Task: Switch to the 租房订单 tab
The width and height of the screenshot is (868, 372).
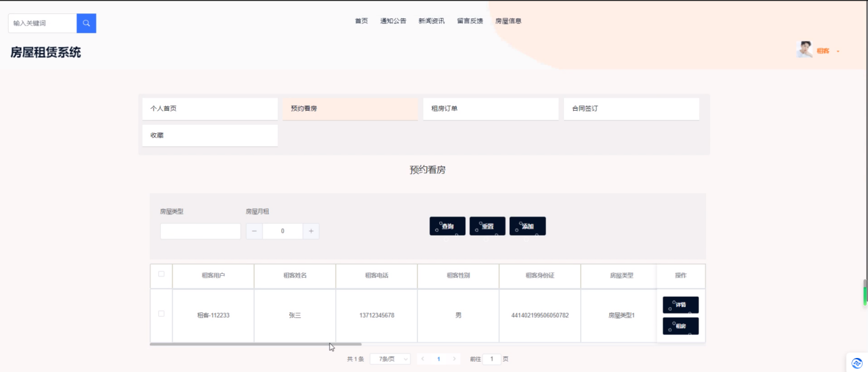Action: [491, 108]
